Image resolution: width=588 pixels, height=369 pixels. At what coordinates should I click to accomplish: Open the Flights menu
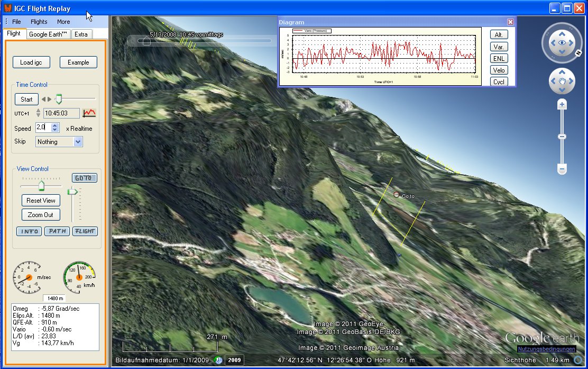pyautogui.click(x=39, y=22)
